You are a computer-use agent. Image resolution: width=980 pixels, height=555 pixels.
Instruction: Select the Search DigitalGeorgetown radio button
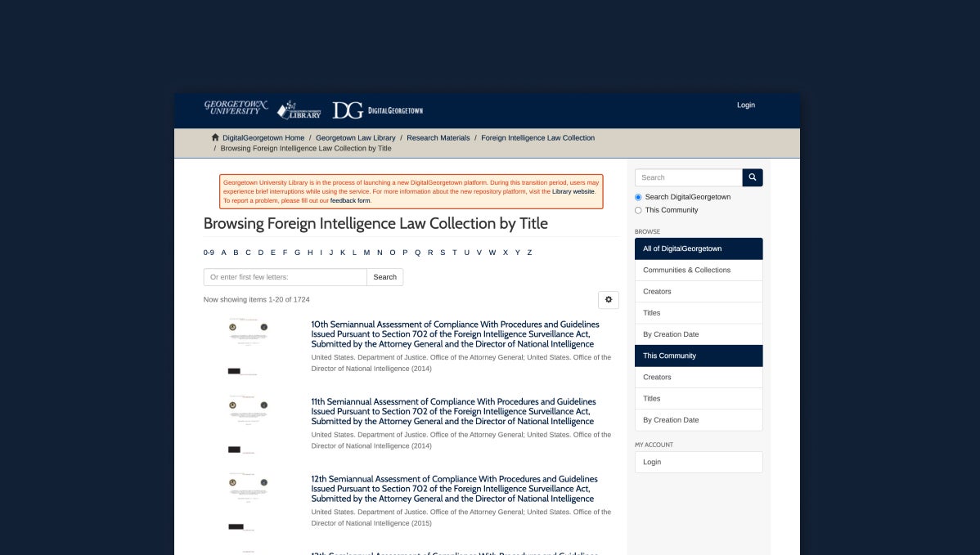(x=638, y=197)
